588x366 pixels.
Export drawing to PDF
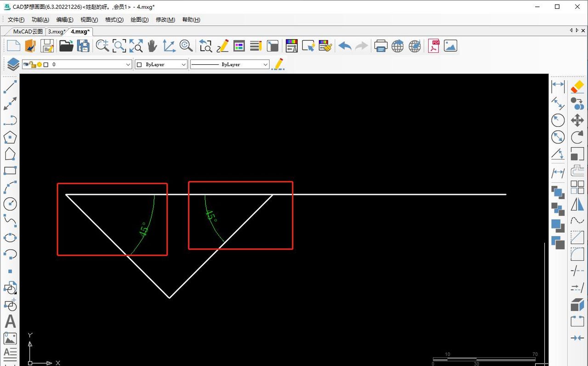434,46
